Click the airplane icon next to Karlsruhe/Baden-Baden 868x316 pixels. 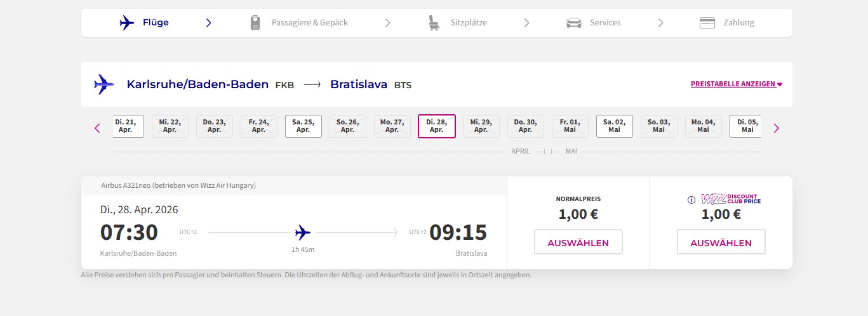point(104,84)
